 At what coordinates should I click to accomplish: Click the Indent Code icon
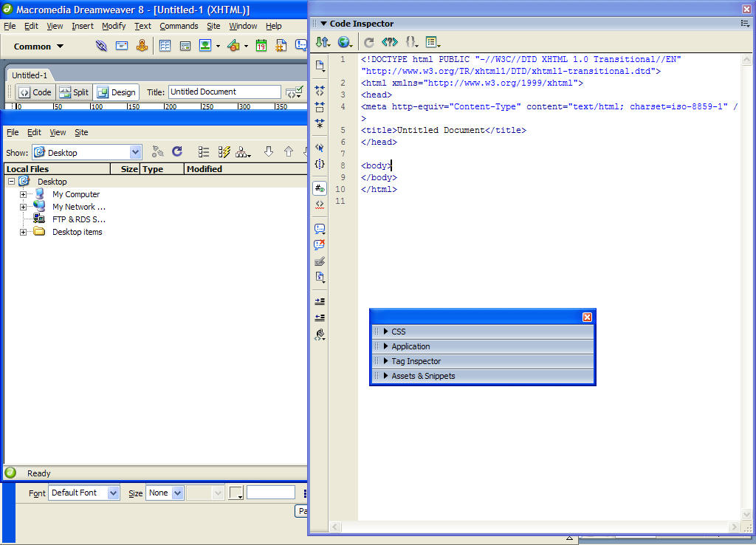[x=320, y=301]
